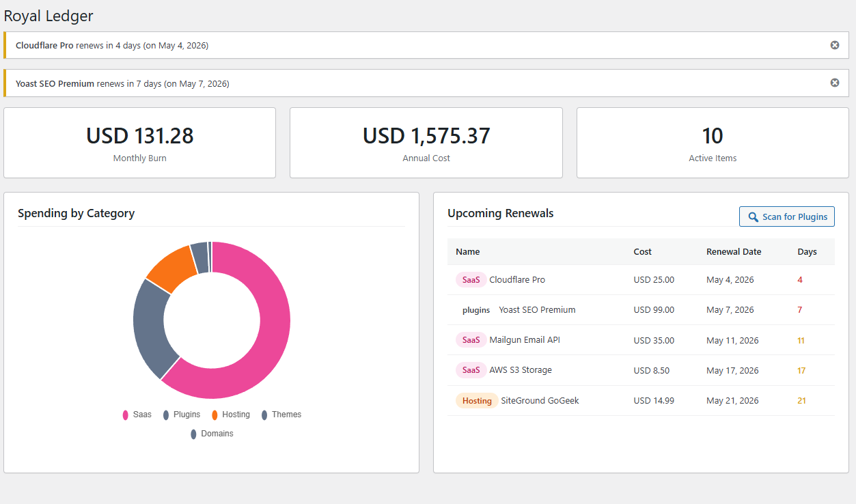Click the SaaS badge beside Mailgun Email API
The image size is (856, 504).
pyautogui.click(x=471, y=340)
